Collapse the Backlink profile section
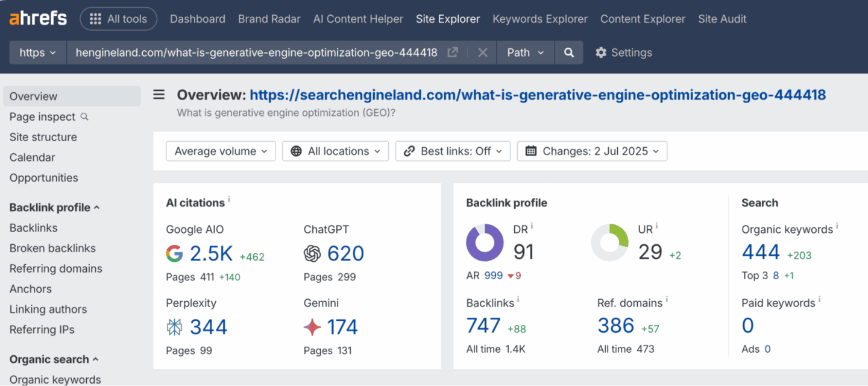This screenshot has width=868, height=386. 55,207
